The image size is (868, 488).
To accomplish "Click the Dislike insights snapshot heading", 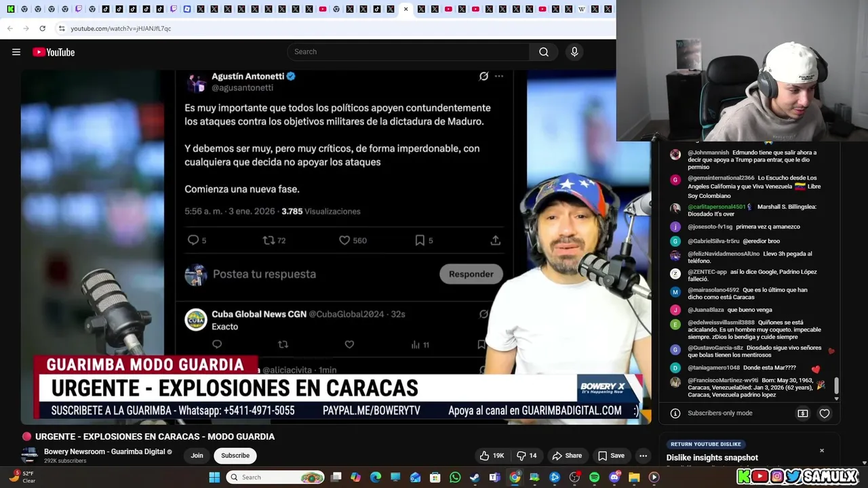I will point(712,457).
